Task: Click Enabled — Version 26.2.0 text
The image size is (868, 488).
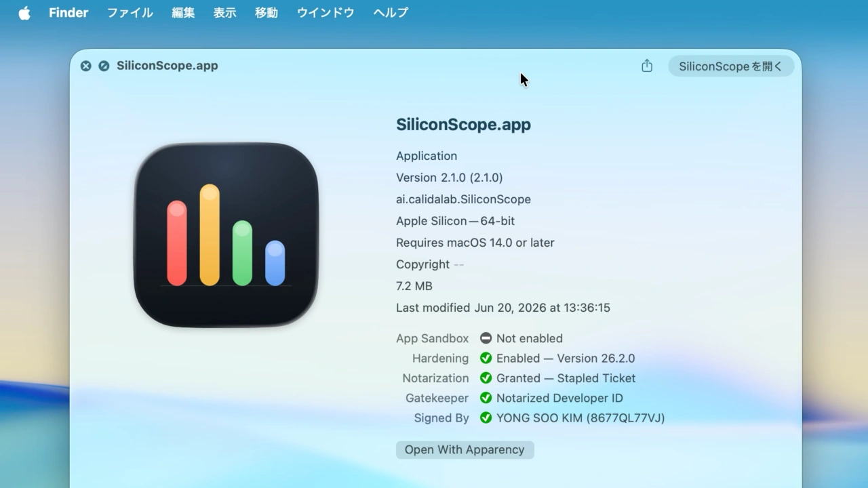Action: pyautogui.click(x=566, y=359)
